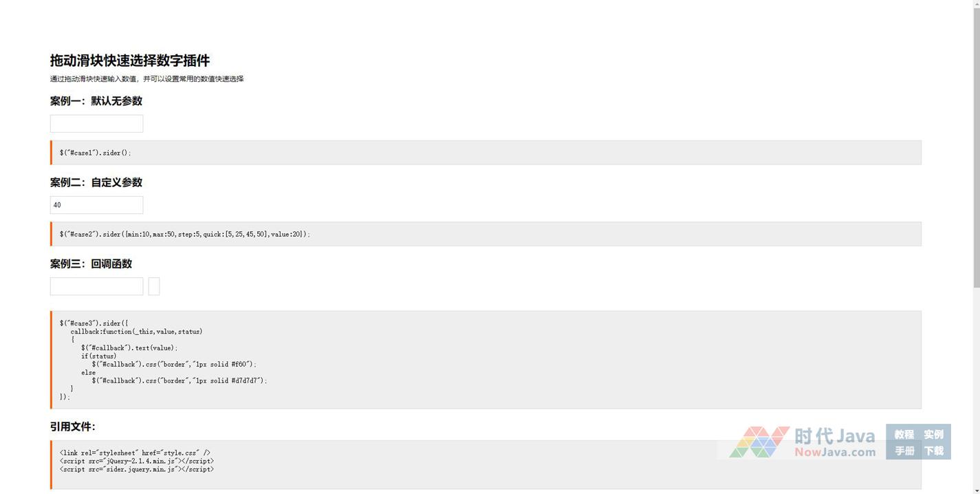Click the 时代Java watermark text
Image resolution: width=980 pixels, height=494 pixels.
point(834,436)
